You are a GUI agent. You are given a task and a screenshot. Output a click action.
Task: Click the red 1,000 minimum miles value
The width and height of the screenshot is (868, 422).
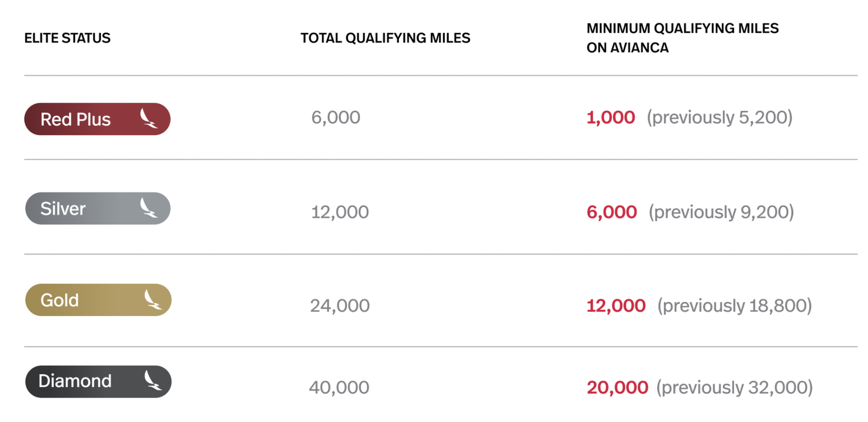click(611, 118)
